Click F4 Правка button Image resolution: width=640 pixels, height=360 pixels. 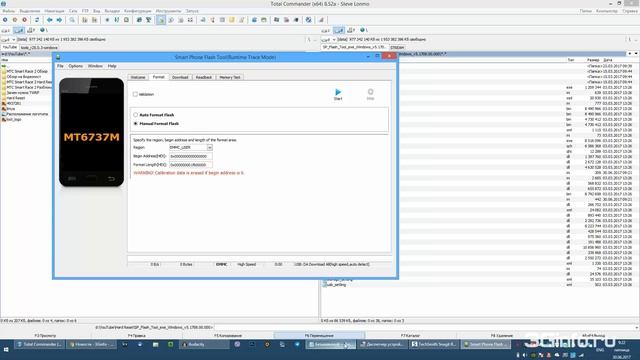[137, 336]
